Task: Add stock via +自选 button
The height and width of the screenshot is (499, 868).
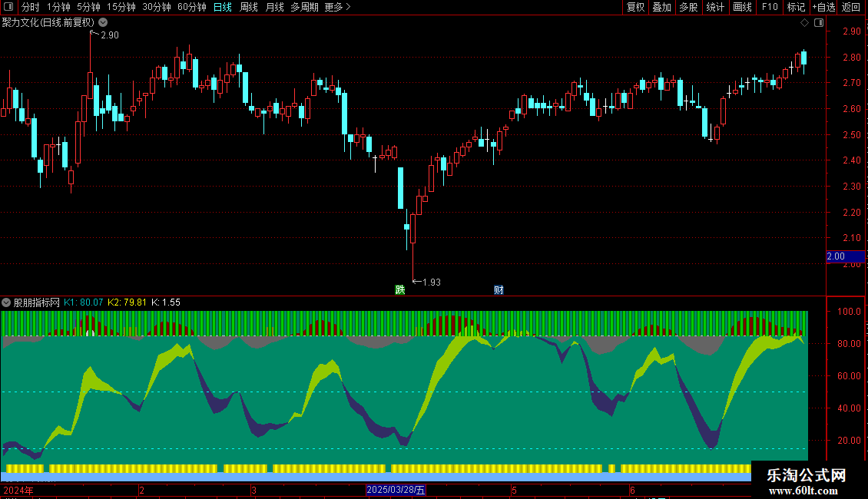Action: coord(823,7)
